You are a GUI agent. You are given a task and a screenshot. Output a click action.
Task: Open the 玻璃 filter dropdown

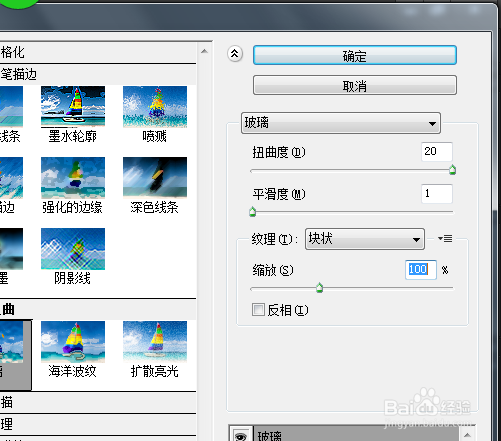point(341,123)
